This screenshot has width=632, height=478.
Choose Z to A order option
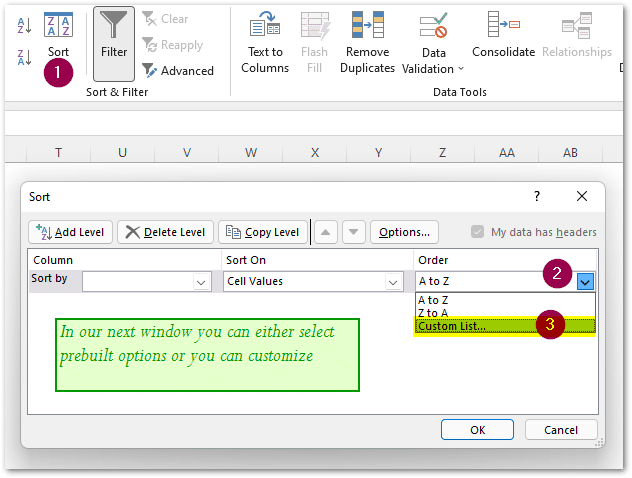pyautogui.click(x=434, y=313)
